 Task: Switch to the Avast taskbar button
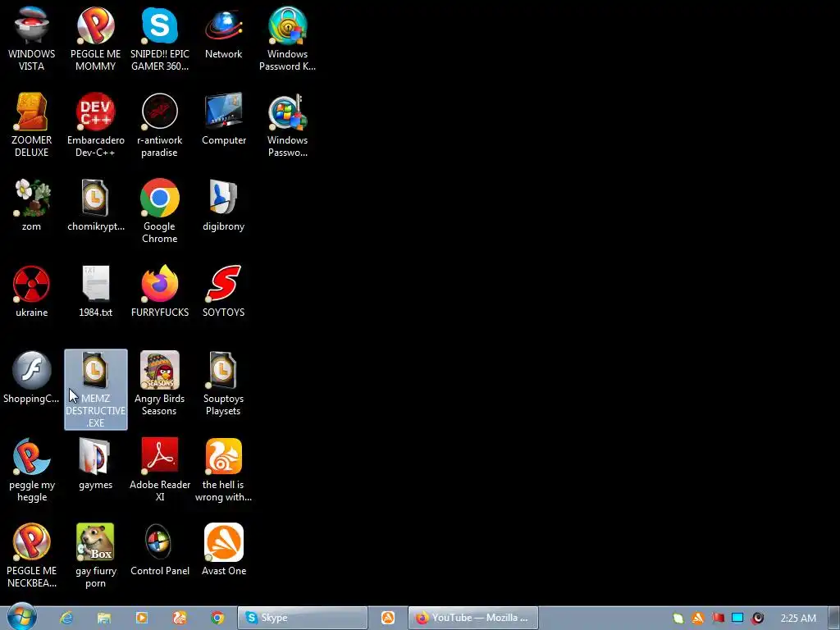point(388,618)
